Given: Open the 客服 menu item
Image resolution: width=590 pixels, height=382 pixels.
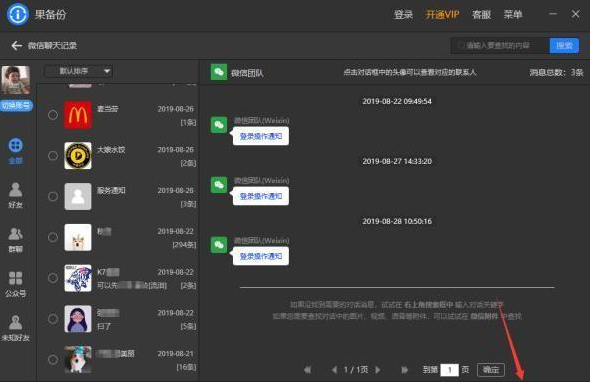Looking at the screenshot, I should pos(482,15).
